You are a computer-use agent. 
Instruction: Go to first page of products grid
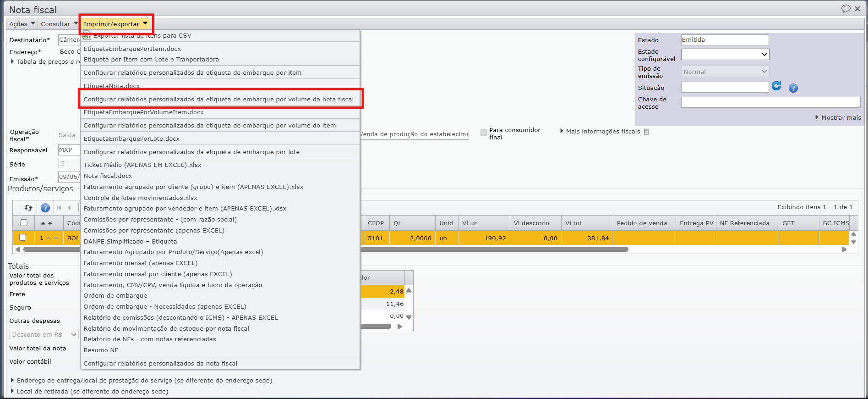(59, 208)
